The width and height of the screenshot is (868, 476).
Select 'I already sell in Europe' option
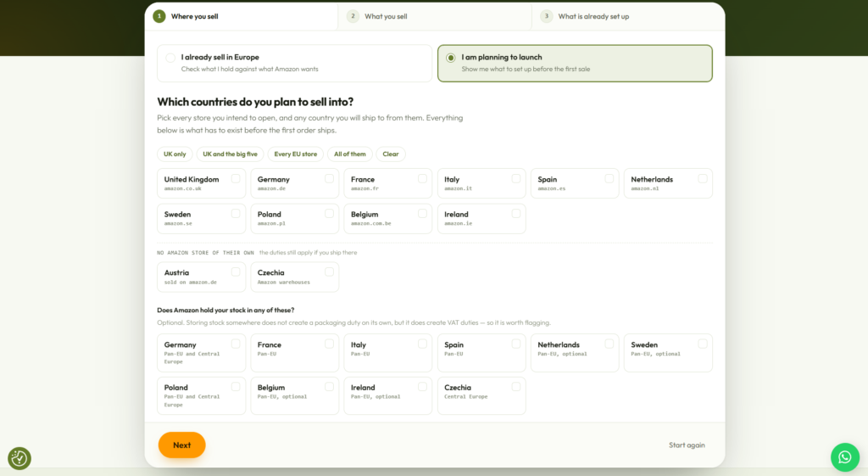[x=294, y=63]
